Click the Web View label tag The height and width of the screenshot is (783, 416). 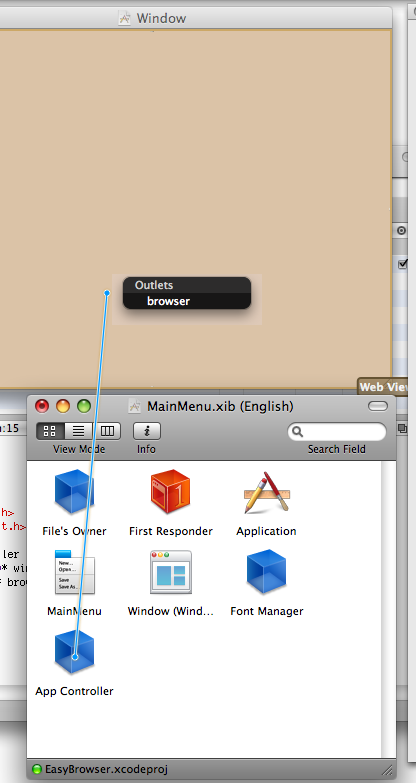click(384, 387)
